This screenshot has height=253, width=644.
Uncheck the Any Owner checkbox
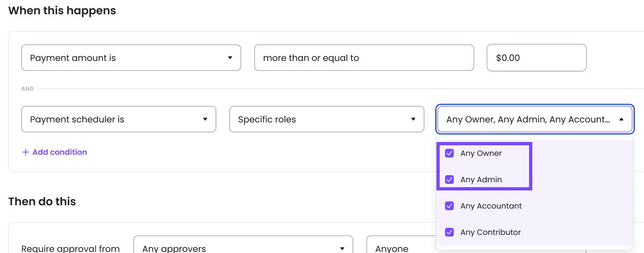(x=449, y=153)
